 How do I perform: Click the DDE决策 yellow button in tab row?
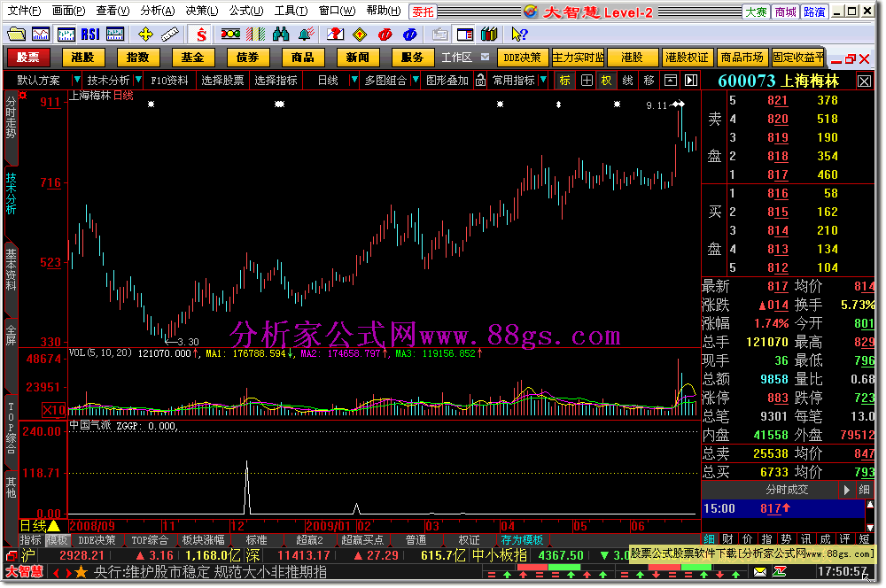[x=522, y=57]
